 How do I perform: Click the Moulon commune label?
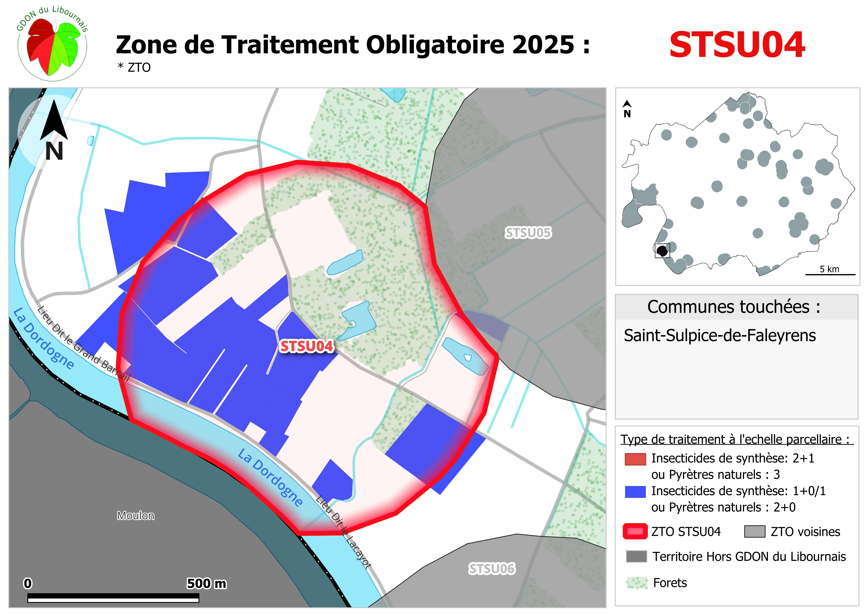coord(136,516)
